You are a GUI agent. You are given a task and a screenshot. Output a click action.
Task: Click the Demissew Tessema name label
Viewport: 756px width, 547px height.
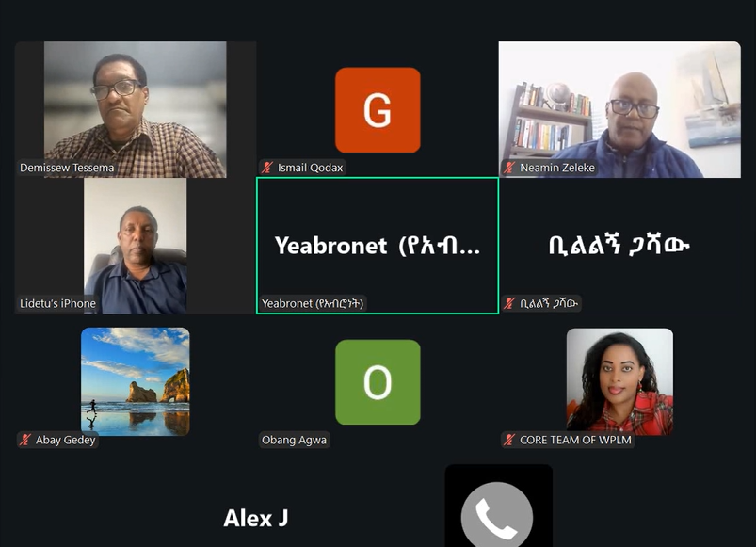pos(67,168)
